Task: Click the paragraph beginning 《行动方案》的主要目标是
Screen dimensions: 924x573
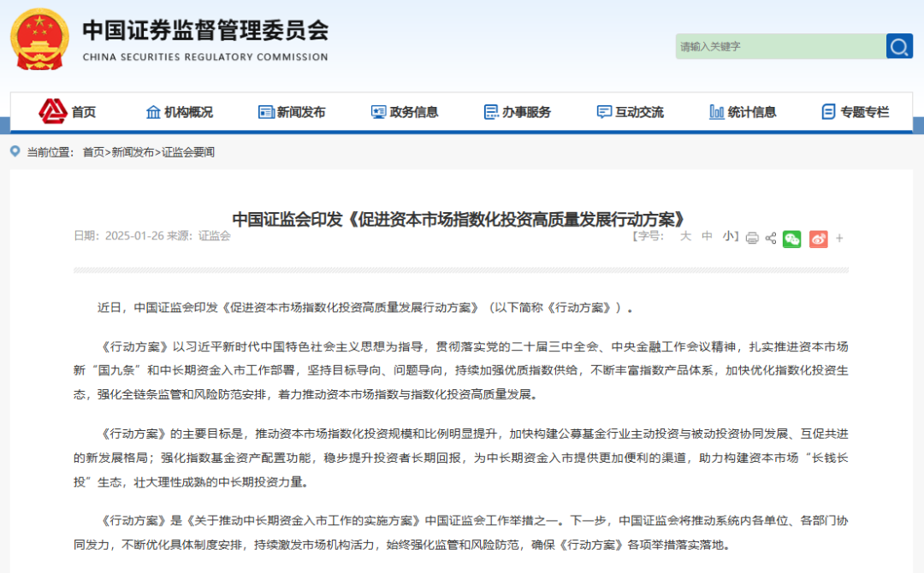Action: [x=461, y=458]
